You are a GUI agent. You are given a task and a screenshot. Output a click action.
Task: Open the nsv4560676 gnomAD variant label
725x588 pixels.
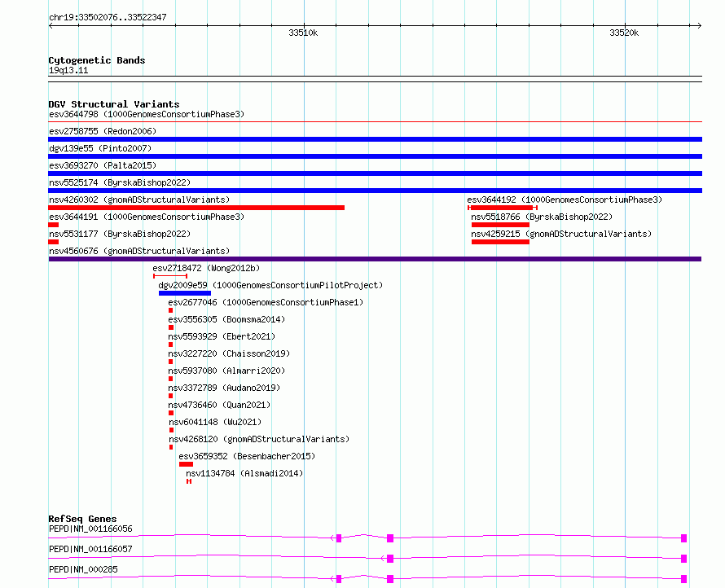(x=139, y=251)
